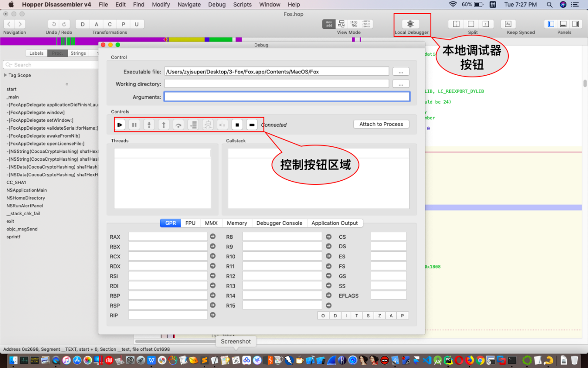The width and height of the screenshot is (588, 368).
Task: Click the Redo toolbar icon
Action: pyautogui.click(x=65, y=24)
